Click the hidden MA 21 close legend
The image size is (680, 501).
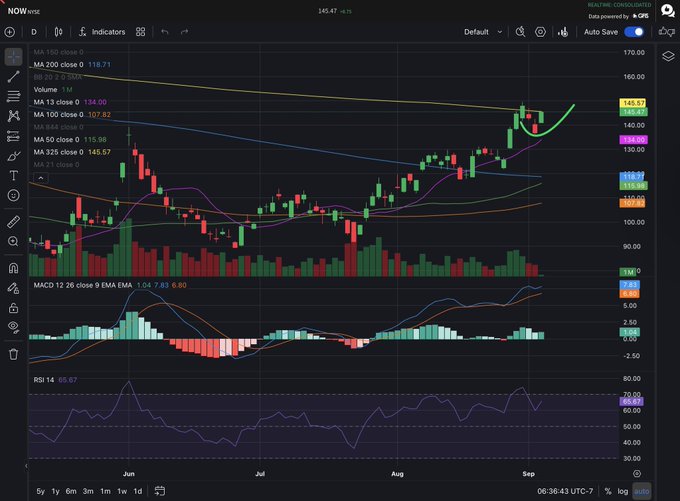(x=56, y=165)
